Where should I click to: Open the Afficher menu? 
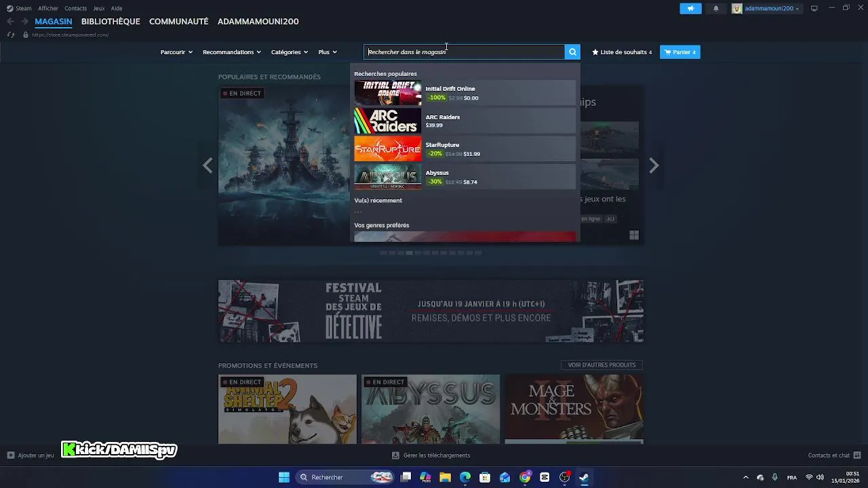48,9
